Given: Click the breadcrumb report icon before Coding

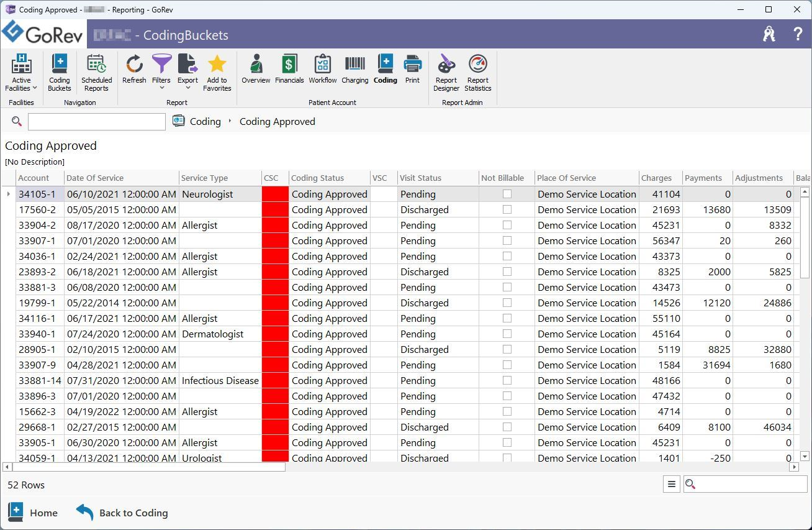Looking at the screenshot, I should 179,121.
